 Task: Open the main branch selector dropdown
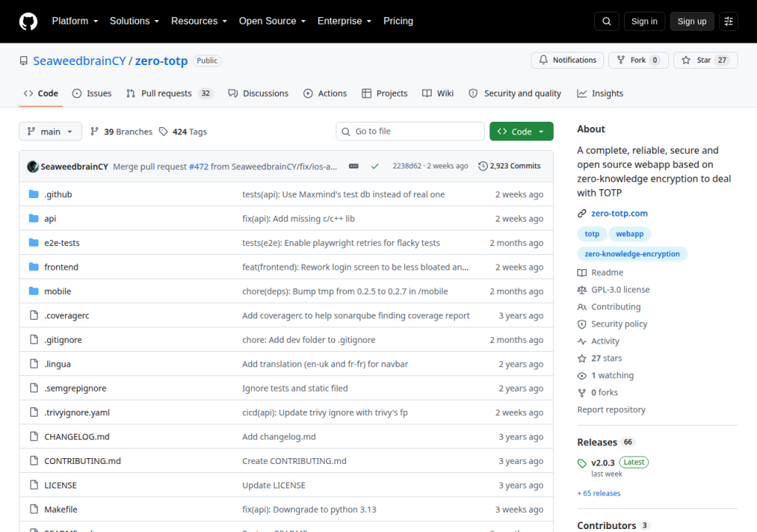pyautogui.click(x=50, y=132)
